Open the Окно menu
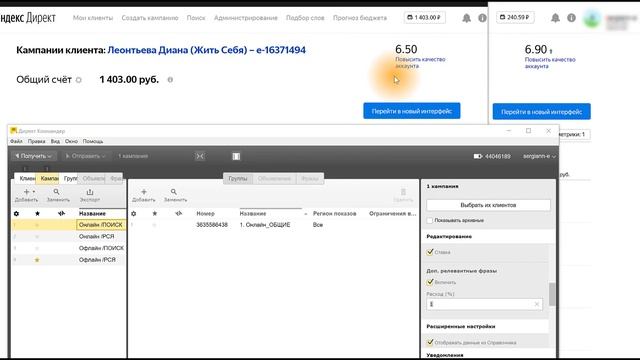This screenshot has width=640, height=360. pos(71,142)
